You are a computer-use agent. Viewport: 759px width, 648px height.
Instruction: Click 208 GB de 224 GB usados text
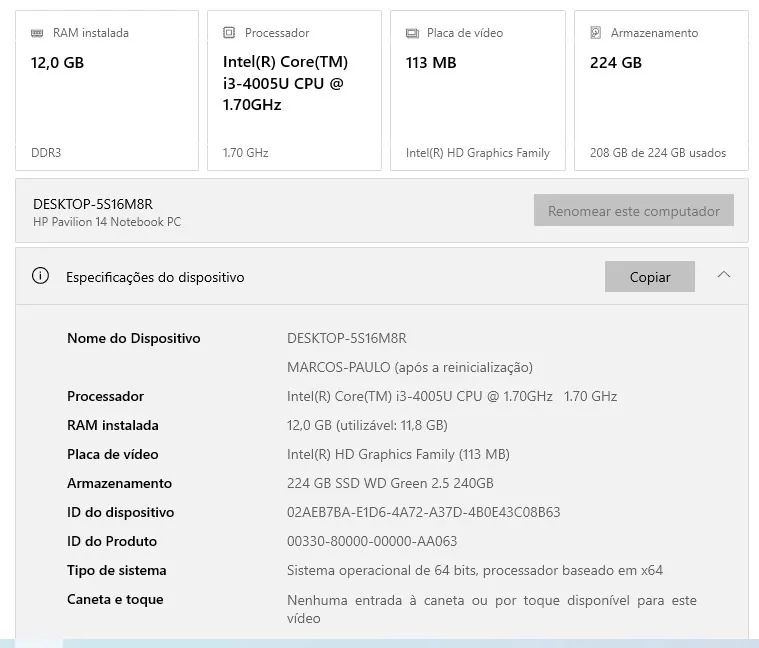click(658, 153)
